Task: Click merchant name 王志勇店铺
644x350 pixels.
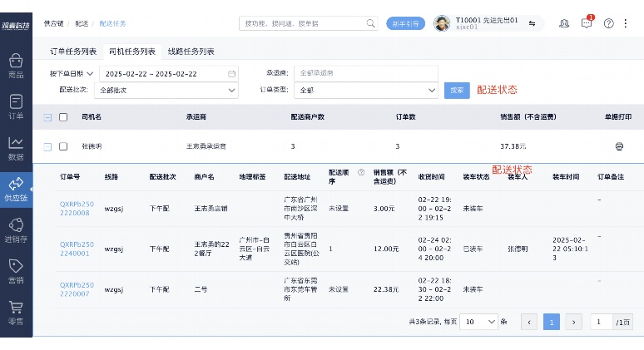Action: (x=211, y=209)
